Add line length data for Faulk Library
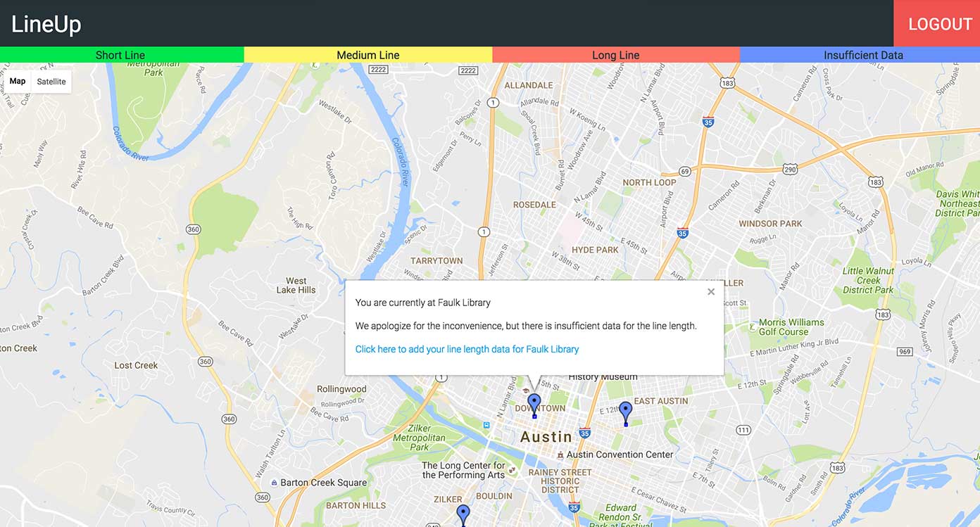The image size is (980, 527). 467,349
